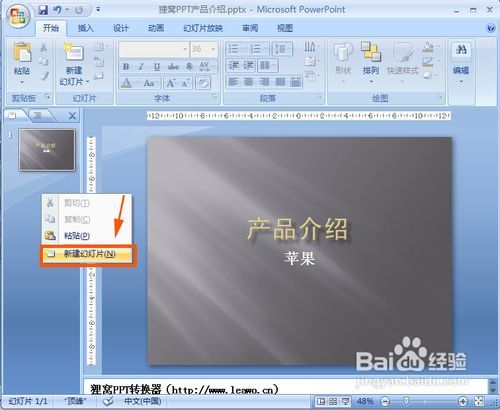Delete slide icon in Slides group
This screenshot has height=410, width=500.
click(x=99, y=76)
